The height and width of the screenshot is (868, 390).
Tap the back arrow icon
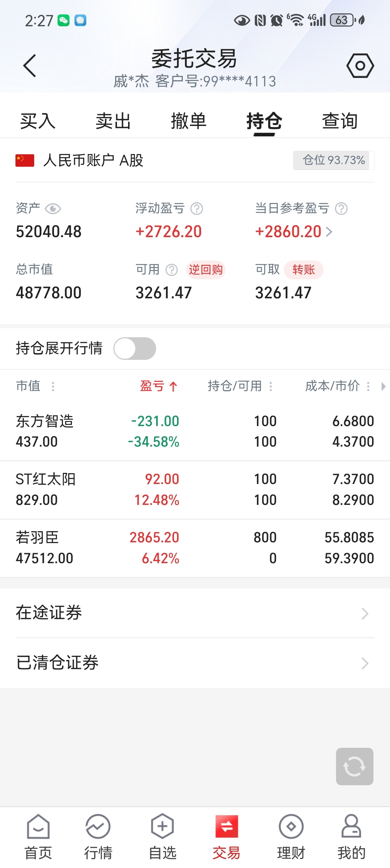click(30, 65)
